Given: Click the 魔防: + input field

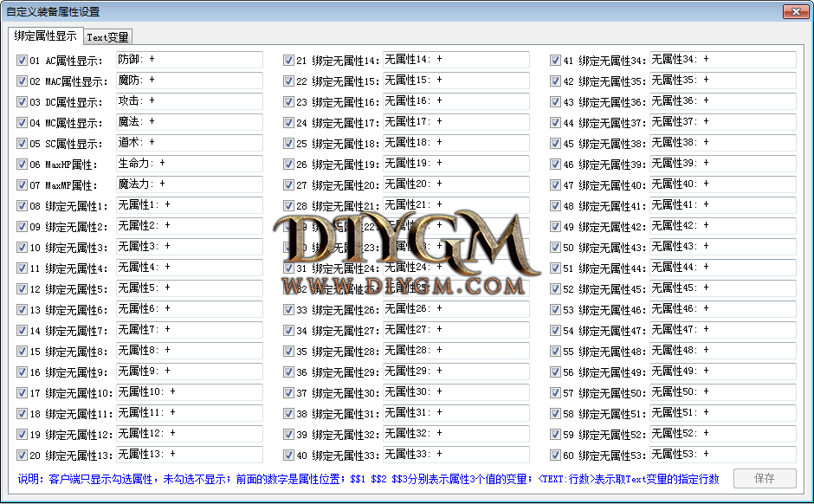Looking at the screenshot, I should [x=190, y=81].
